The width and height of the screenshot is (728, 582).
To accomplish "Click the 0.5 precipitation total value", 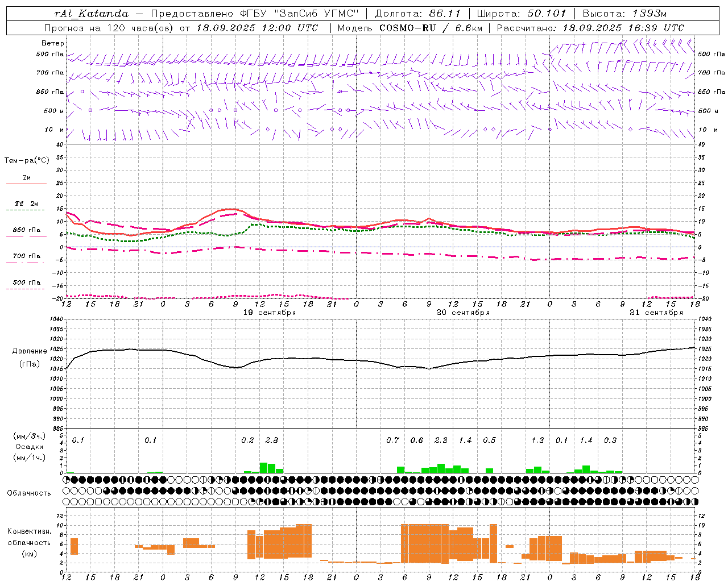I will [489, 440].
